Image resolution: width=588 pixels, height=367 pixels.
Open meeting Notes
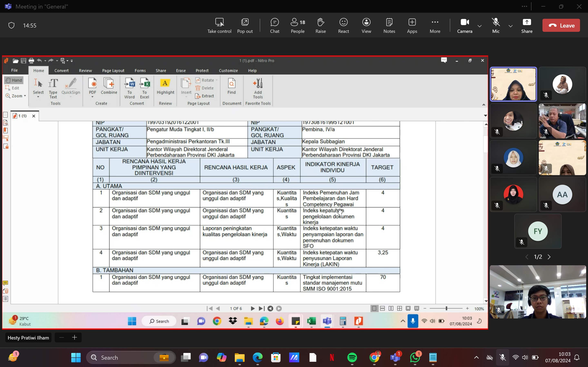(389, 25)
